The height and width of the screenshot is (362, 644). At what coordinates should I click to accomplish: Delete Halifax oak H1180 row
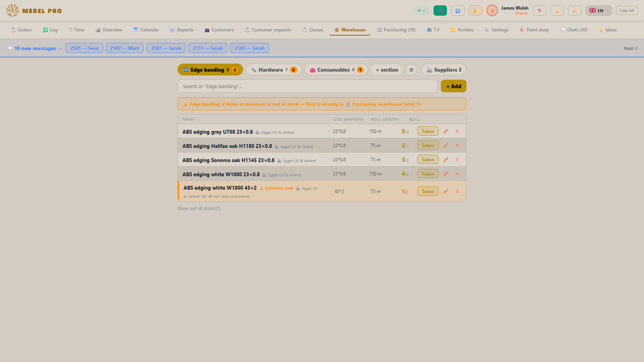pyautogui.click(x=457, y=146)
